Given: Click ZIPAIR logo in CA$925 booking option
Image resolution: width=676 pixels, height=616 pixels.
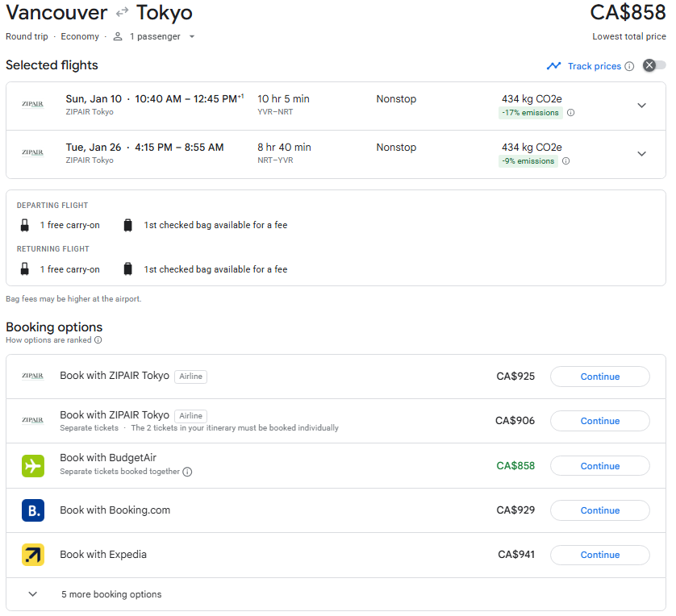Looking at the screenshot, I should pos(33,376).
